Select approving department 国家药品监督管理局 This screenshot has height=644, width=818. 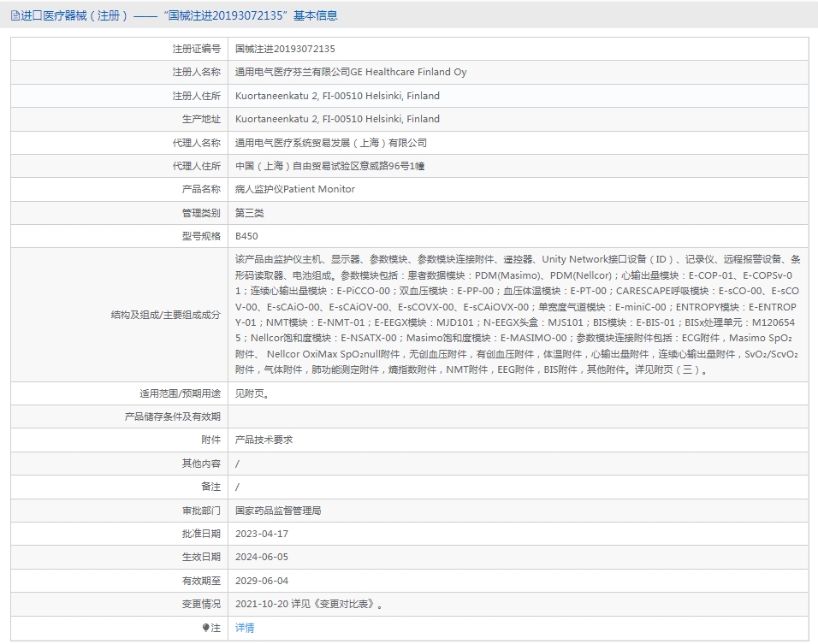[x=278, y=511]
